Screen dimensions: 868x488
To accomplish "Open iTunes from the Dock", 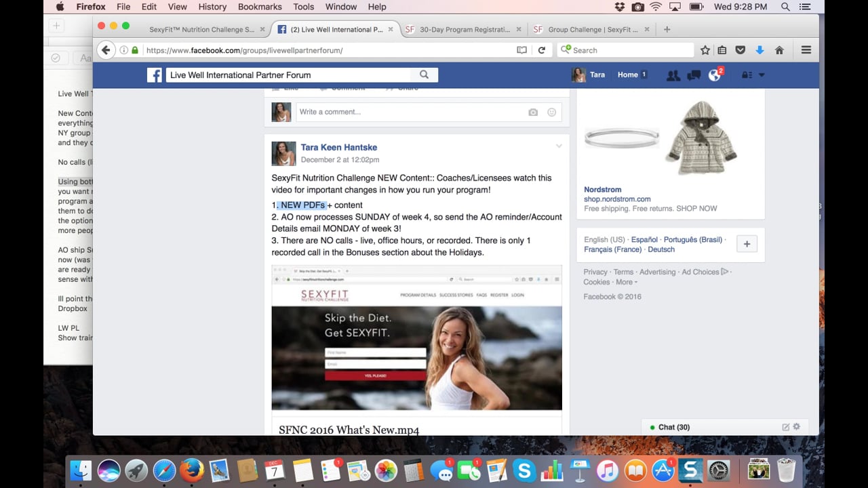I will 607,470.
